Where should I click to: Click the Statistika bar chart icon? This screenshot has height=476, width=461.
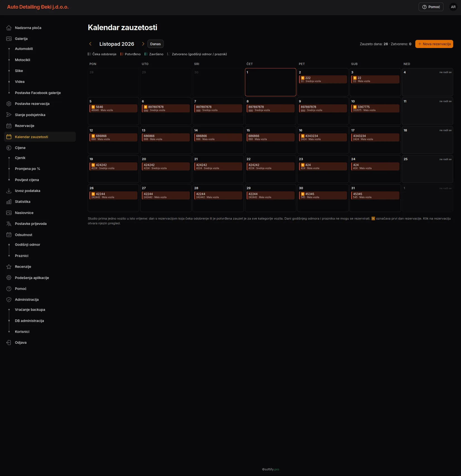pyautogui.click(x=9, y=202)
